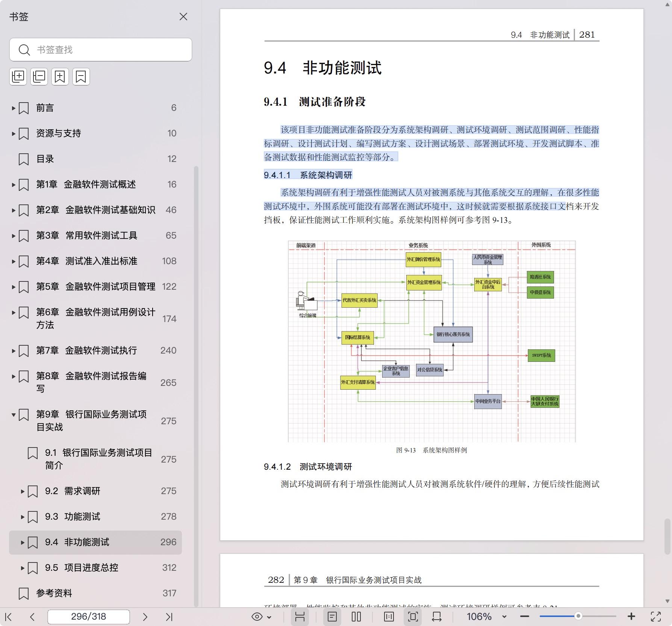
Task: Expand 第2章 金融软件测试基础知识
Action: 14,210
